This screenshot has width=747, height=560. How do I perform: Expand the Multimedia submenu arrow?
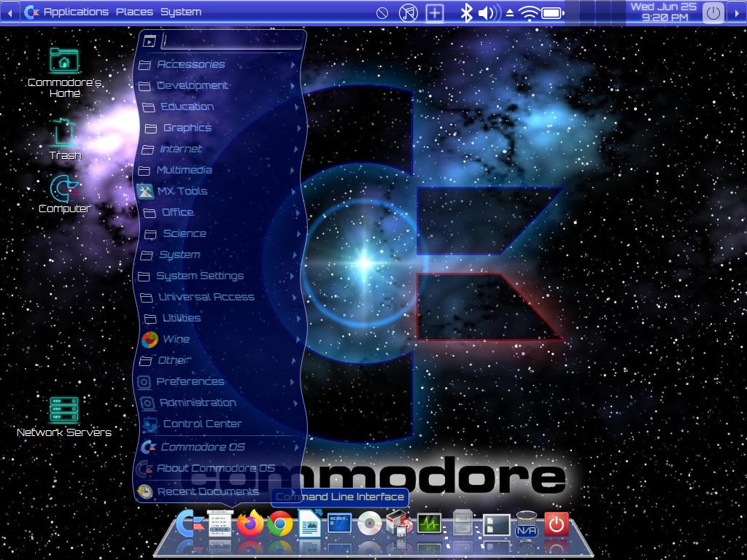pos(293,170)
